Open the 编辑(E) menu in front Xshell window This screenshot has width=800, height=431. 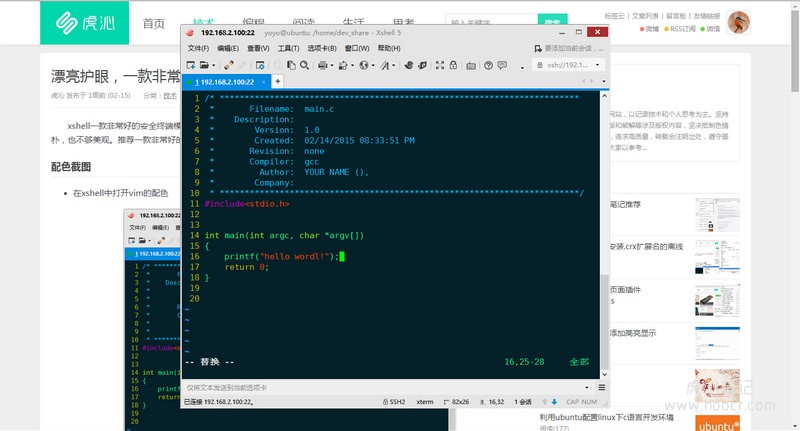coord(228,48)
